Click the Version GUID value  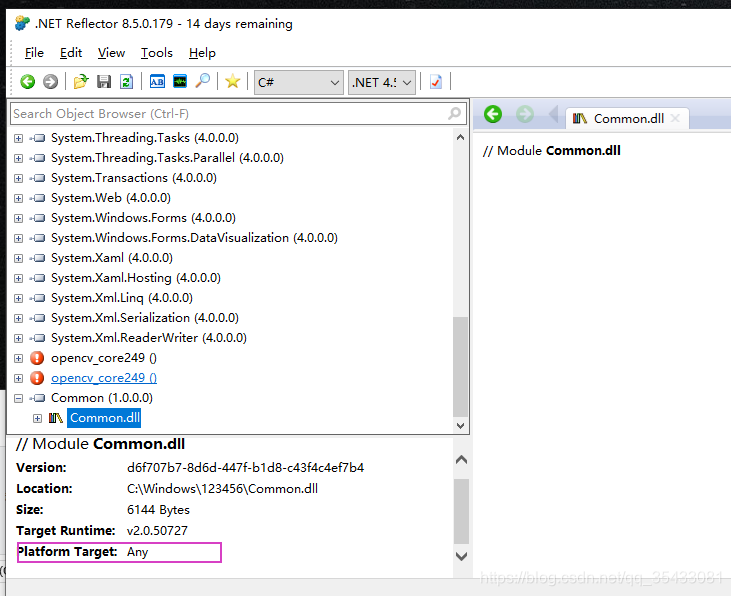(245, 467)
